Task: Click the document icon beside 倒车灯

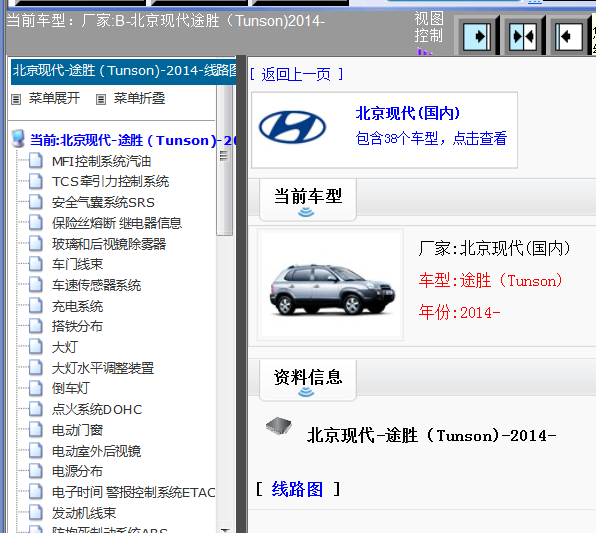Action: point(36,388)
